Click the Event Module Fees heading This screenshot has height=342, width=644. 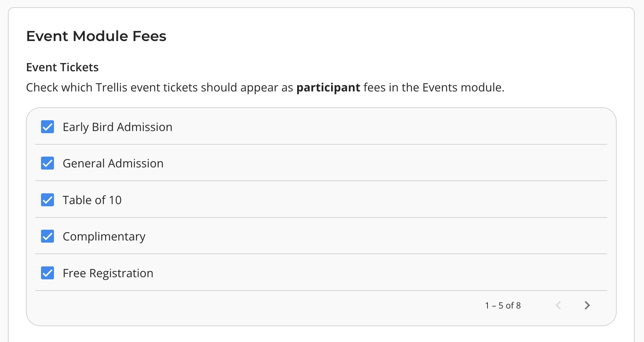(96, 36)
